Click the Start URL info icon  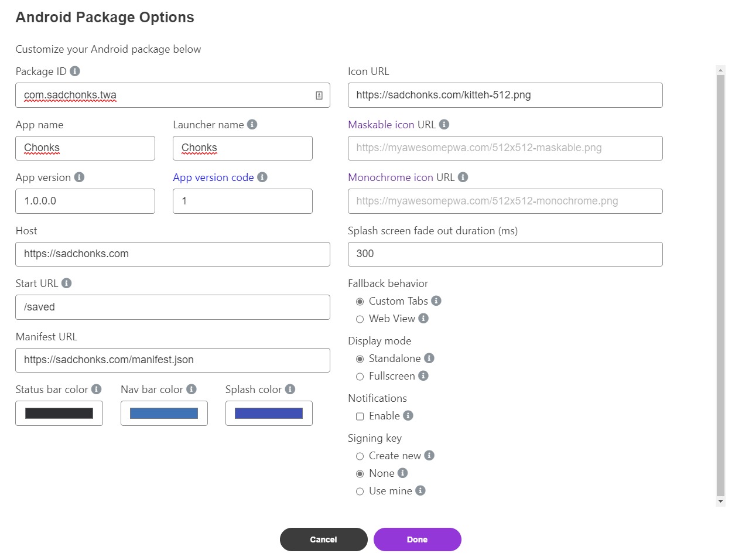(66, 283)
